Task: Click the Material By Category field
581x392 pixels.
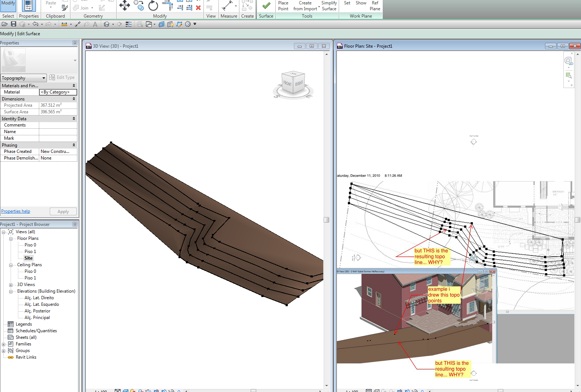Action: tap(58, 92)
